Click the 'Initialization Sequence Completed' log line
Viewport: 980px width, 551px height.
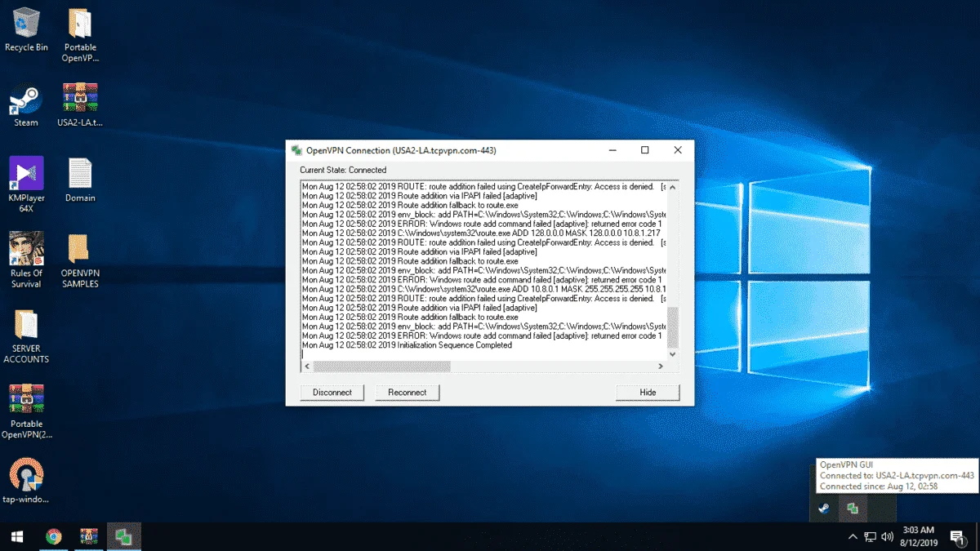click(407, 345)
